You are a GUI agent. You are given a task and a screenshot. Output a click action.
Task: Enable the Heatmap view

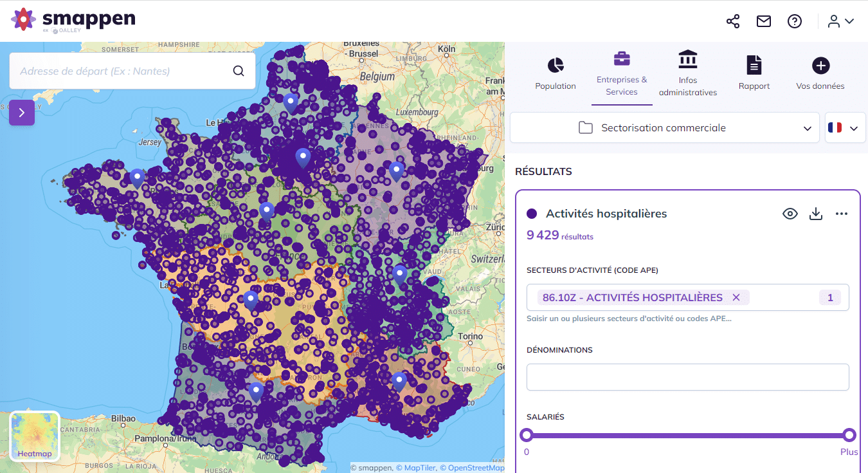pyautogui.click(x=34, y=436)
